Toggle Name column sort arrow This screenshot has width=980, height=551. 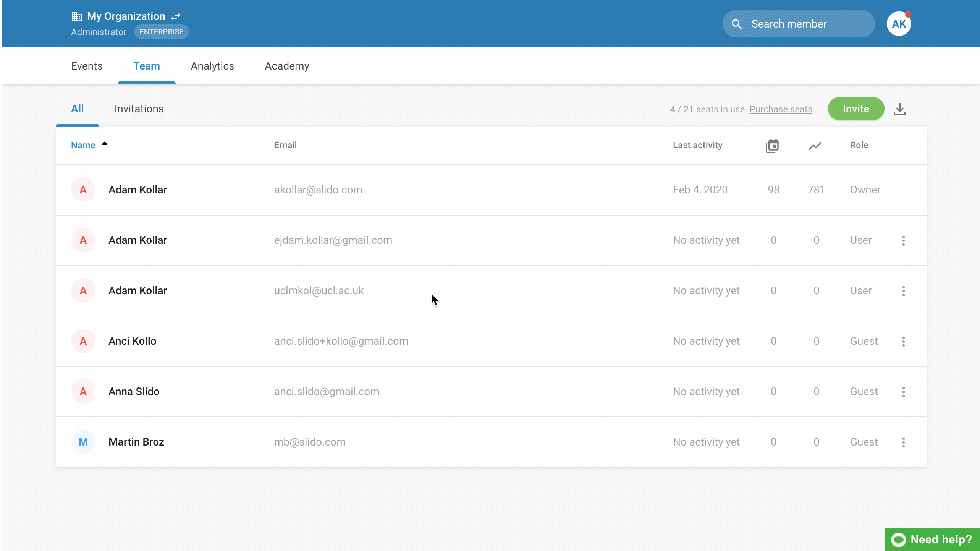pyautogui.click(x=104, y=144)
